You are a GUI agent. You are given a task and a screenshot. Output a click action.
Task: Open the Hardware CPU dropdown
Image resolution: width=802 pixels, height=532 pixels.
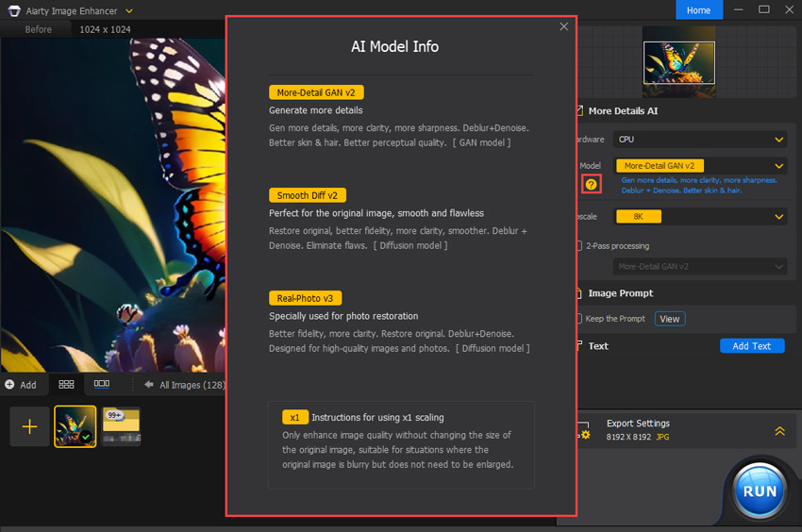[700, 140]
